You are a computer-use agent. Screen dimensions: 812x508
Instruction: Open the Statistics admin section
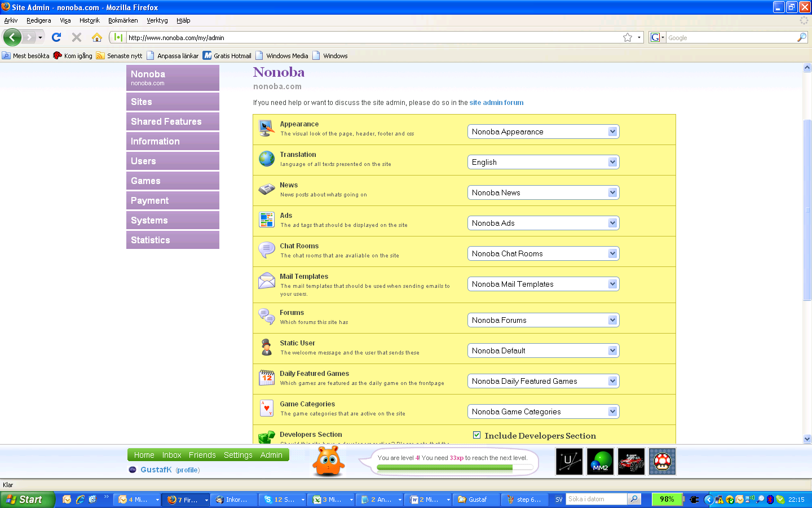coord(173,240)
